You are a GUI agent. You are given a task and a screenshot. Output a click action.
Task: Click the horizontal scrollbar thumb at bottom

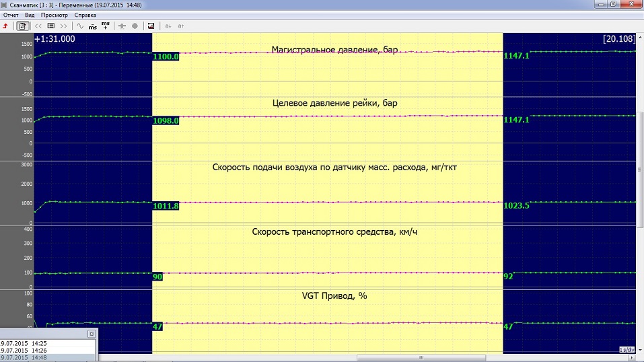[421, 358]
